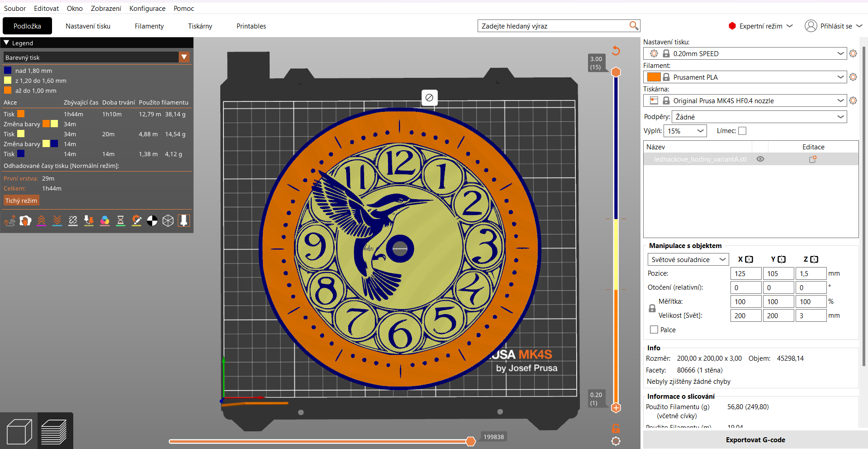Open the Výplň infill 15% dropdown
Image resolution: width=868 pixels, height=449 pixels.
pos(685,131)
